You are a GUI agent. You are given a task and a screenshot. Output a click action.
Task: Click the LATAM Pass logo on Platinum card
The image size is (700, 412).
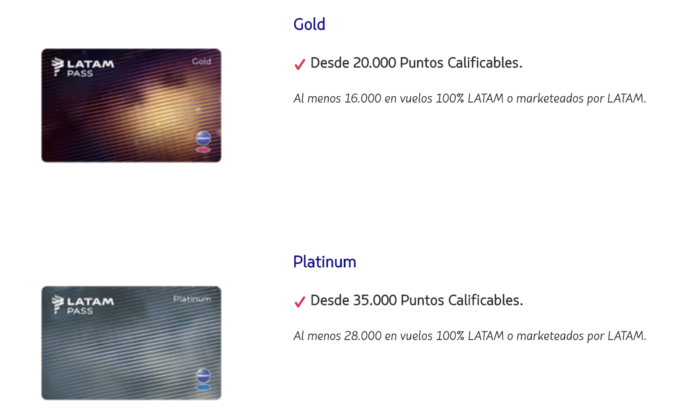[x=83, y=305]
